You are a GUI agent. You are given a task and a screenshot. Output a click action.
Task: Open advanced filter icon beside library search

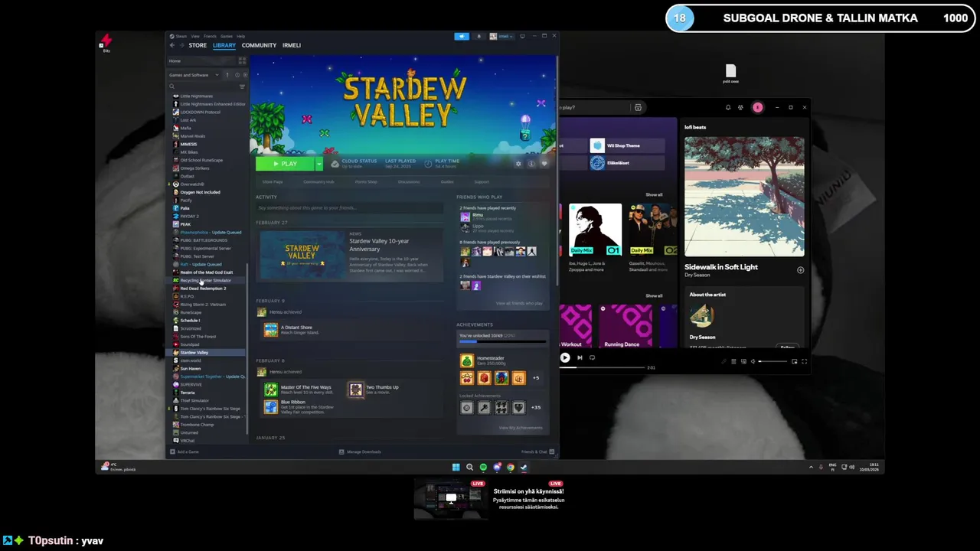coord(242,86)
